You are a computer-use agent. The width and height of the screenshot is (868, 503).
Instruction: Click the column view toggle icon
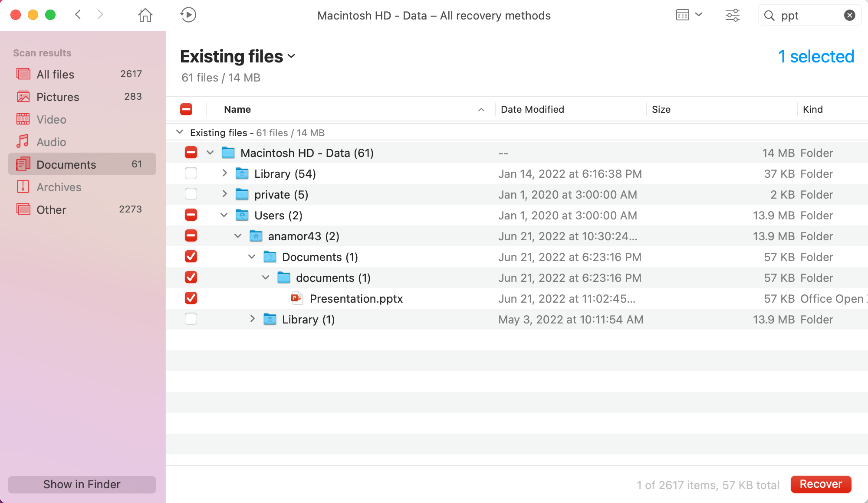click(x=682, y=15)
